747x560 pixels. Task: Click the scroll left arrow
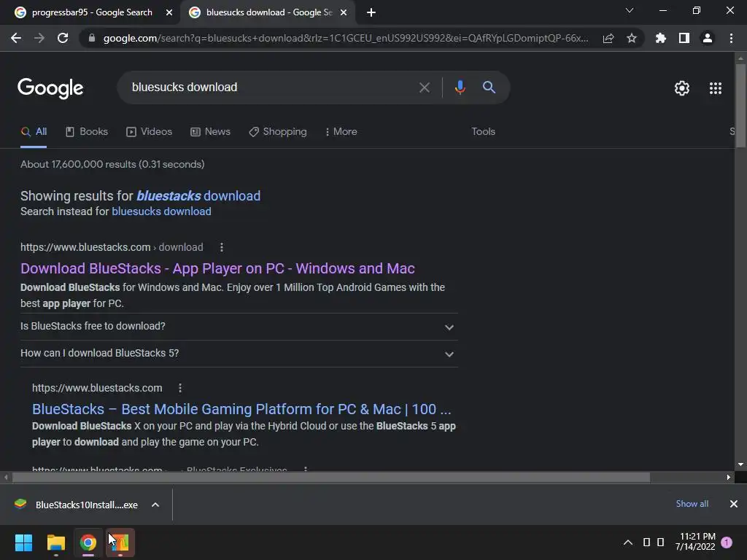click(6, 477)
